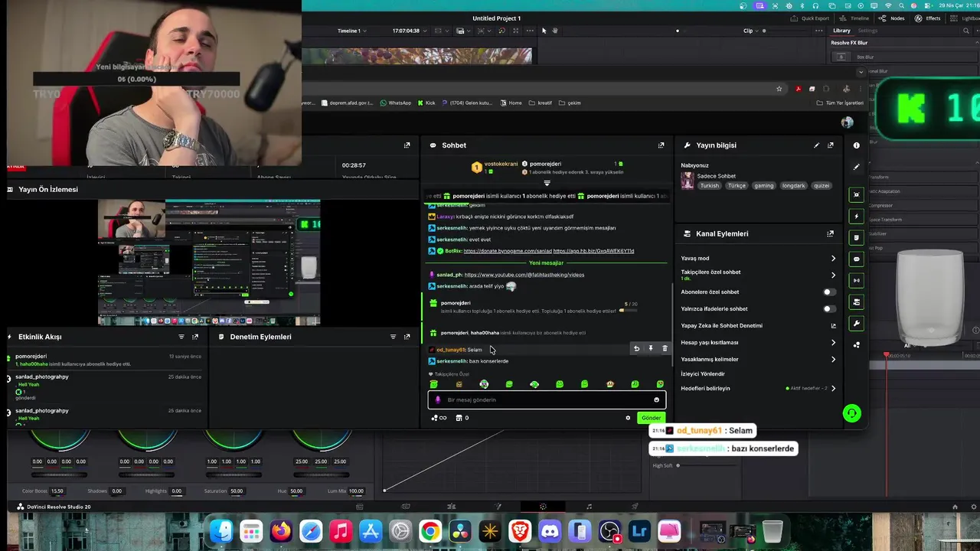Focus the Bir mesaj gönderin input

click(547, 399)
